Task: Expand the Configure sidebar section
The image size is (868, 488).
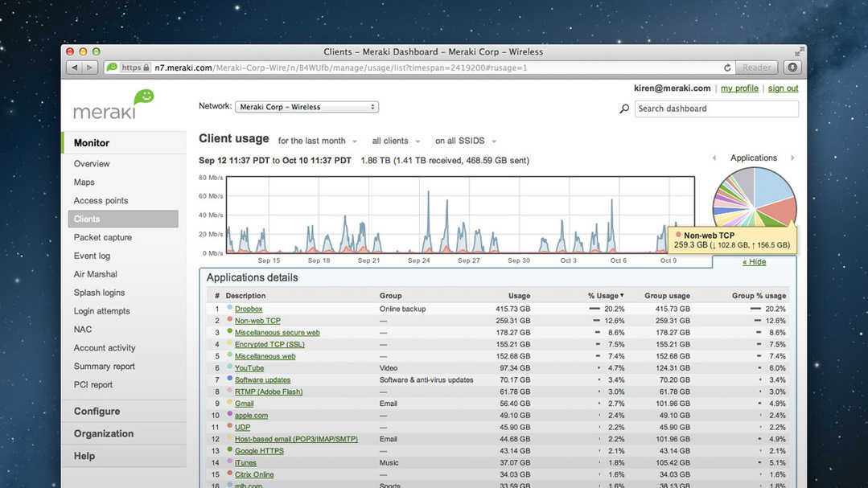Action: pos(97,412)
